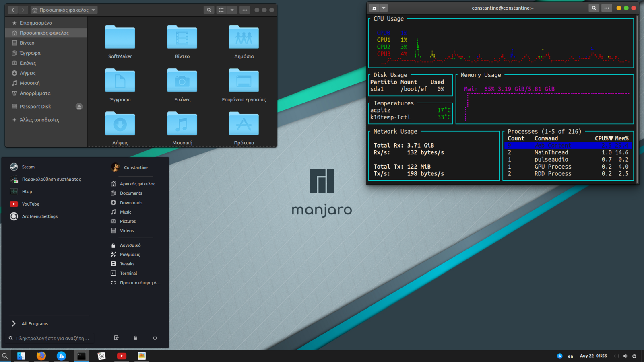Click the terminal search icon
Image resolution: width=644 pixels, height=362 pixels.
tap(594, 8)
